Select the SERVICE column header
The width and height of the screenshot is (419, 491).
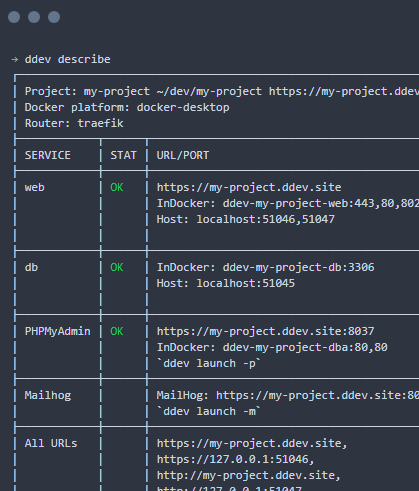[x=48, y=155]
